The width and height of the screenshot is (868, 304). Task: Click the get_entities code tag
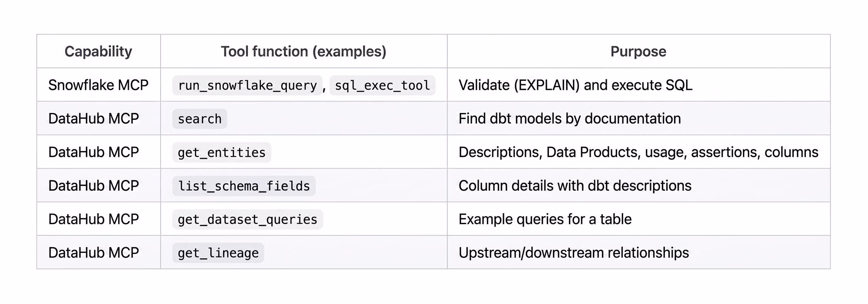tap(221, 152)
